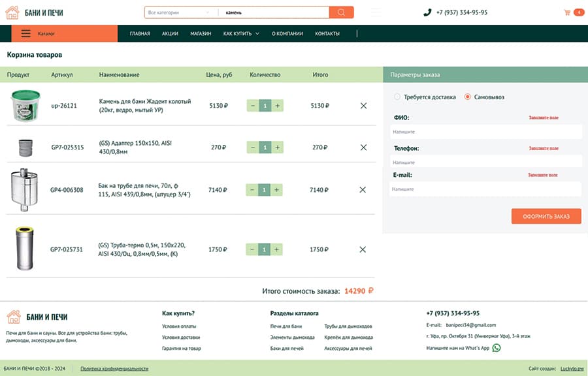Expand the Как купить menu
588x376 pixels.
(x=241, y=33)
